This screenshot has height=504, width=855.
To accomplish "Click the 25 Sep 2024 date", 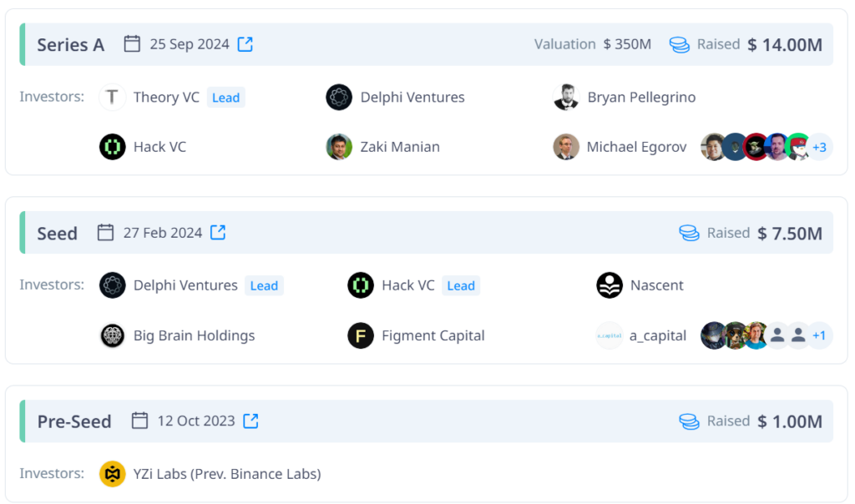I will (x=190, y=44).
